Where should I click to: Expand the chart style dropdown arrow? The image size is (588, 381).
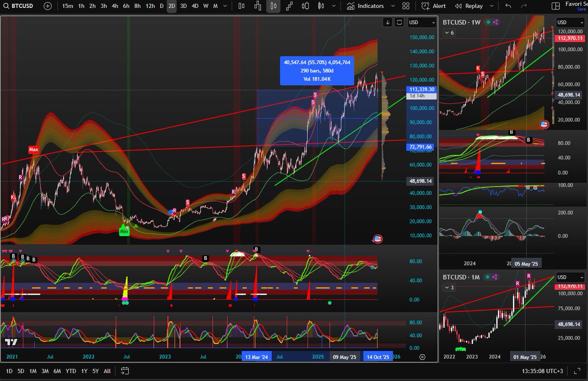[x=333, y=6]
